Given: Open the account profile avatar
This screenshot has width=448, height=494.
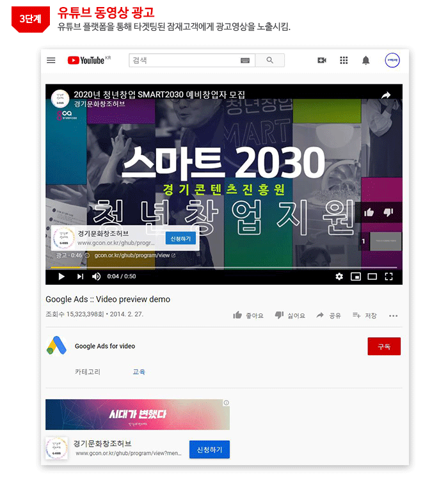Looking at the screenshot, I should pyautogui.click(x=392, y=60).
